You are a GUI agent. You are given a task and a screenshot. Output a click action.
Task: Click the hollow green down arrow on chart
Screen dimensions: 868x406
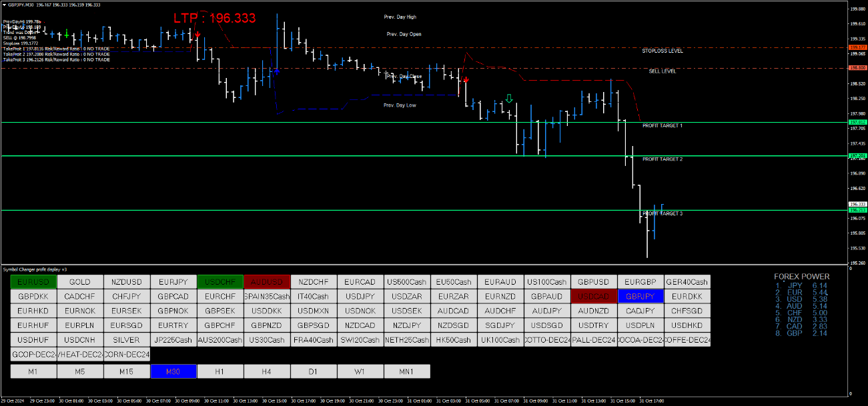point(509,99)
